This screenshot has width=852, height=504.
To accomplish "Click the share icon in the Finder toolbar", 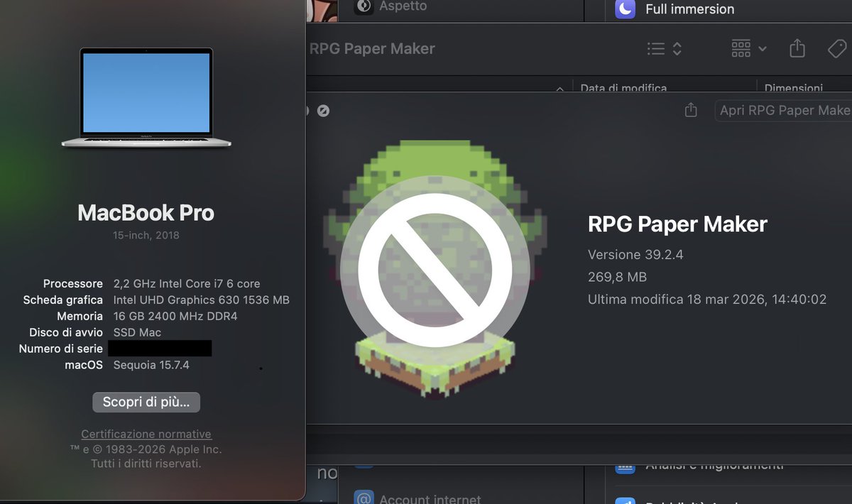I will click(797, 48).
